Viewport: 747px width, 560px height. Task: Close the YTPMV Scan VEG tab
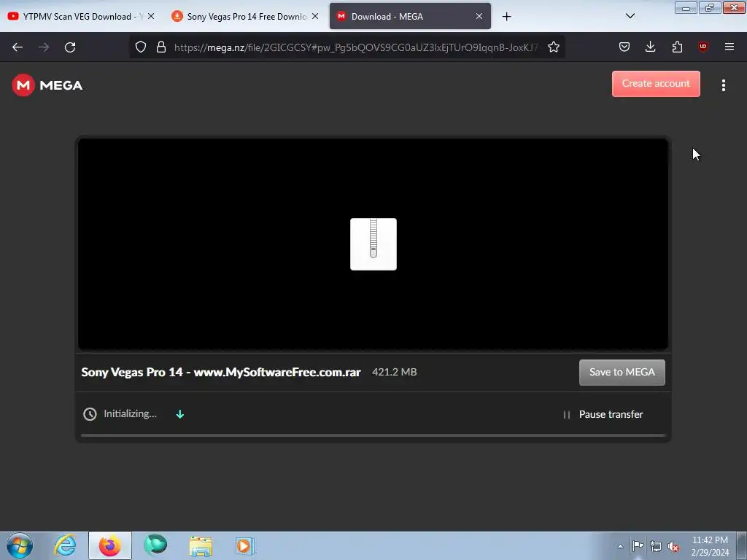click(150, 16)
